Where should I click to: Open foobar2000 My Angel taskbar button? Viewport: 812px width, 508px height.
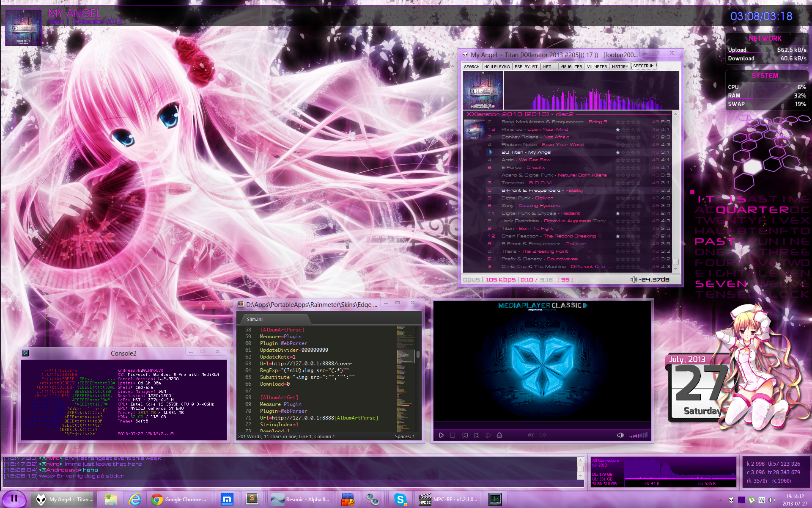(x=63, y=500)
